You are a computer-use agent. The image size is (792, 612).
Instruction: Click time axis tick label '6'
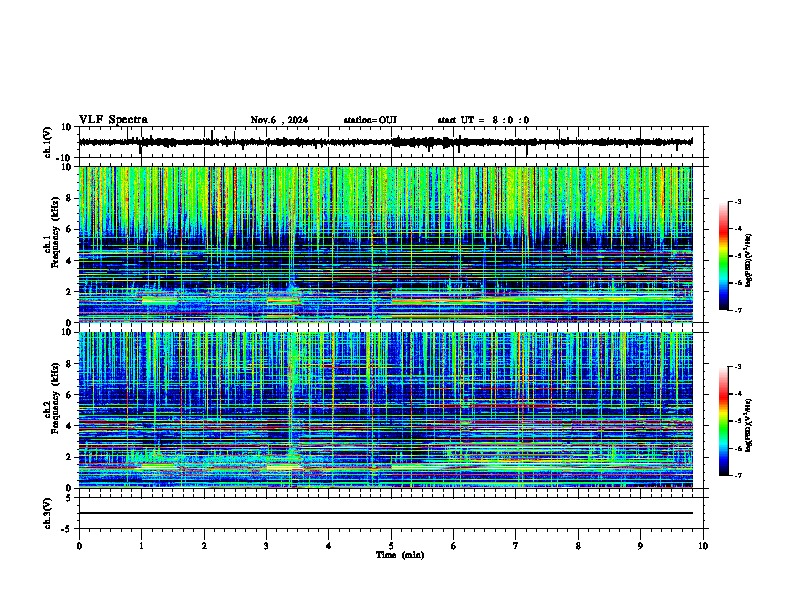point(454,546)
